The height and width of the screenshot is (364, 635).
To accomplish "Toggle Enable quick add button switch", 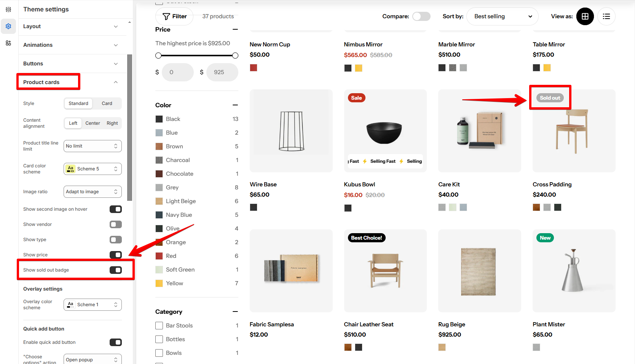I will (x=116, y=342).
